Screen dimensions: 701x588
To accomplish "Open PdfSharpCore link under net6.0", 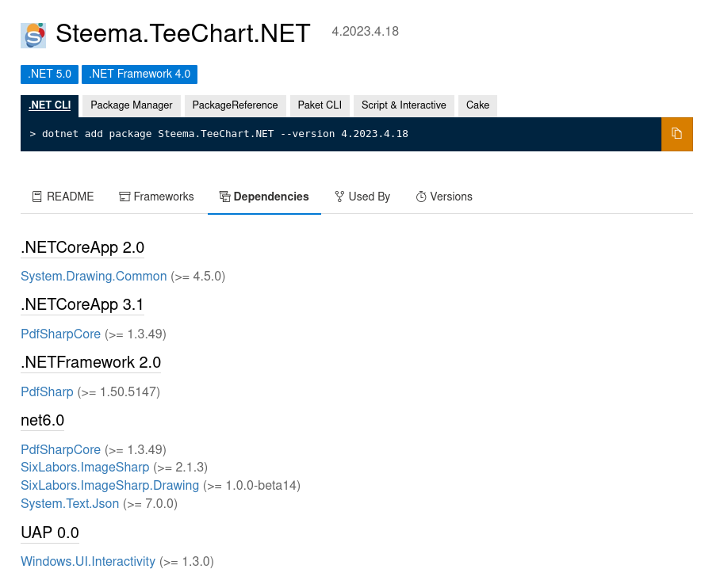I will click(61, 449).
